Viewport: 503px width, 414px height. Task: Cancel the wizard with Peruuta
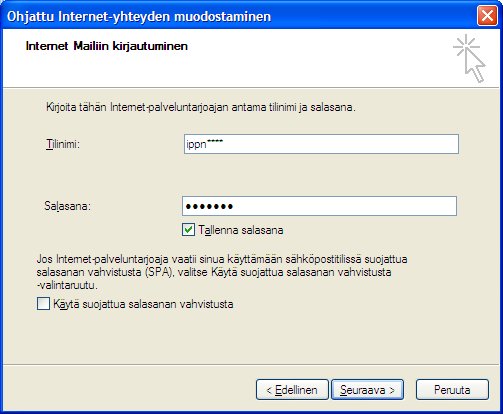coord(452,390)
